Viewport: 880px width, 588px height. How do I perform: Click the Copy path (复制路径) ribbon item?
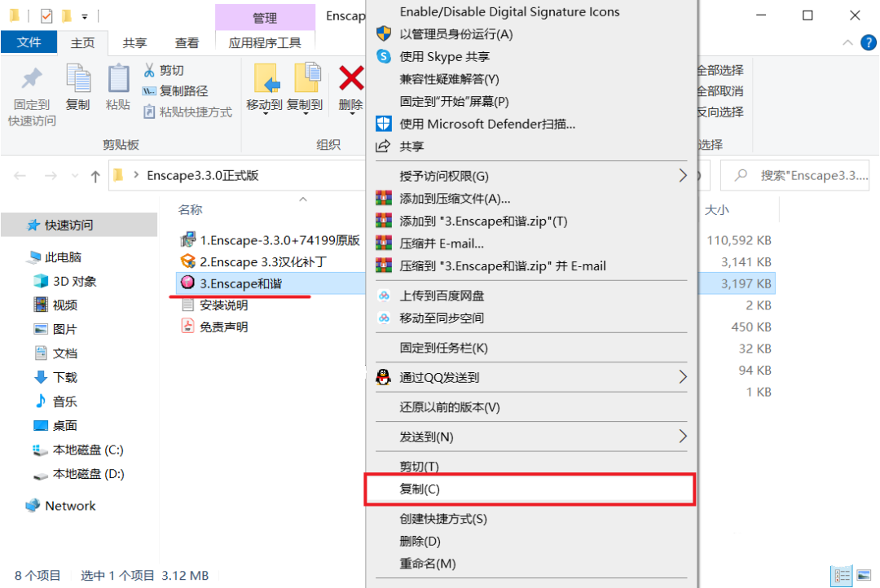[176, 91]
